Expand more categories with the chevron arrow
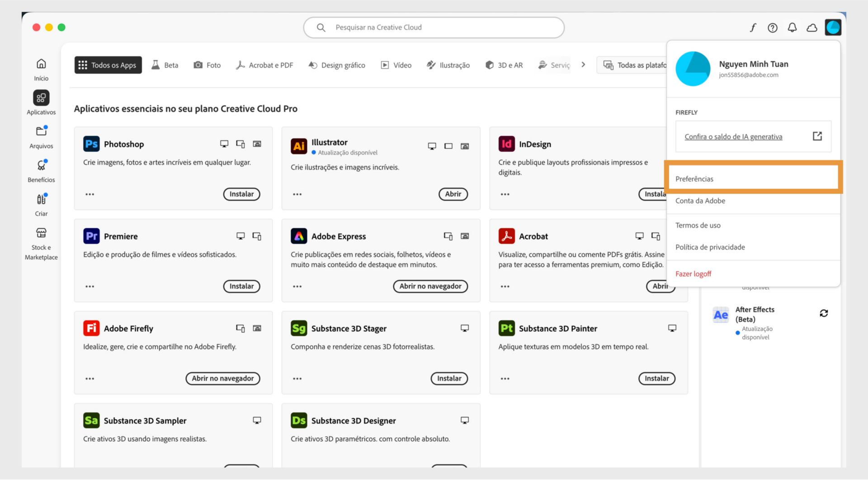The image size is (868, 480). click(583, 65)
